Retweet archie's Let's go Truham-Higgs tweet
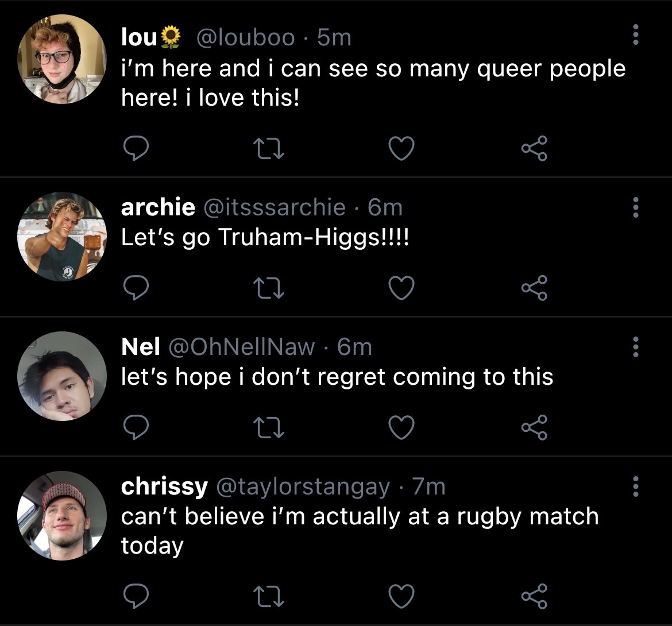Viewport: 672px width, 626px height. pyautogui.click(x=269, y=288)
